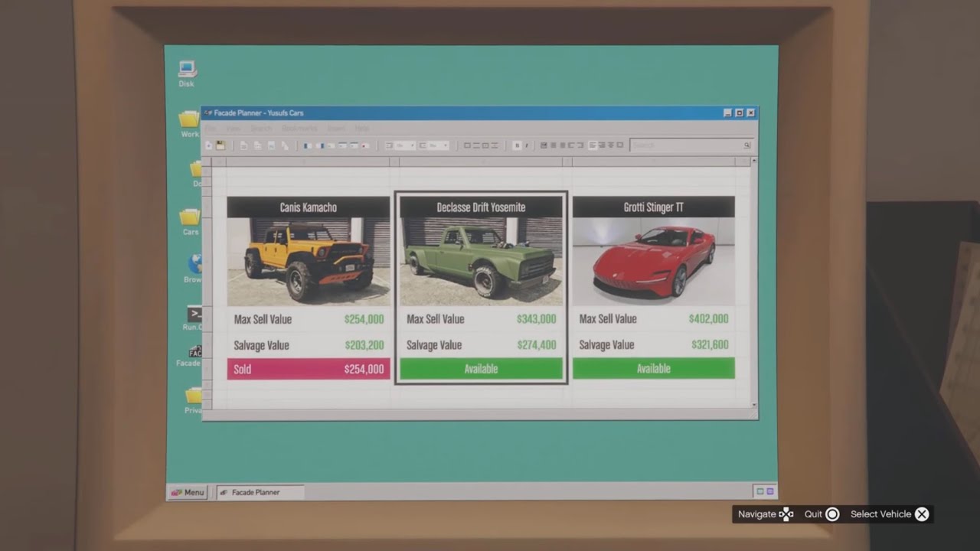980x551 pixels.
Task: Click the $274,400 salvage value
Action: point(536,345)
